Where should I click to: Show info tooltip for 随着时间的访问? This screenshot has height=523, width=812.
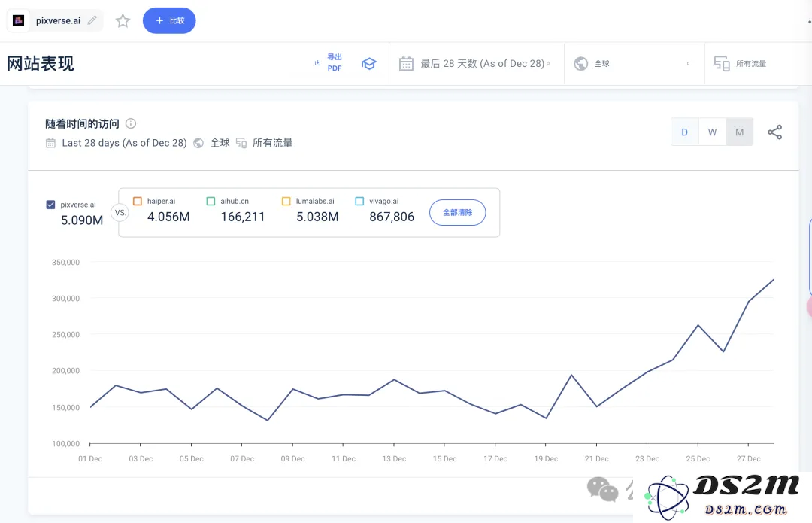131,123
